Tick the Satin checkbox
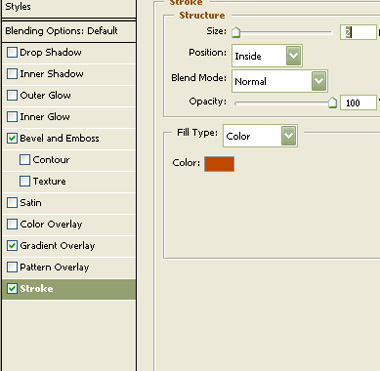The width and height of the screenshot is (380, 371). pyautogui.click(x=12, y=203)
